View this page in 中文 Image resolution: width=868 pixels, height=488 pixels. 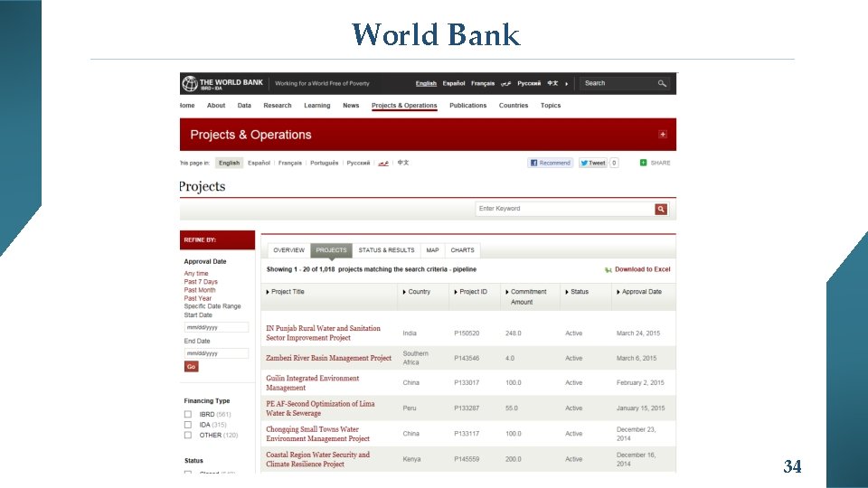[403, 163]
